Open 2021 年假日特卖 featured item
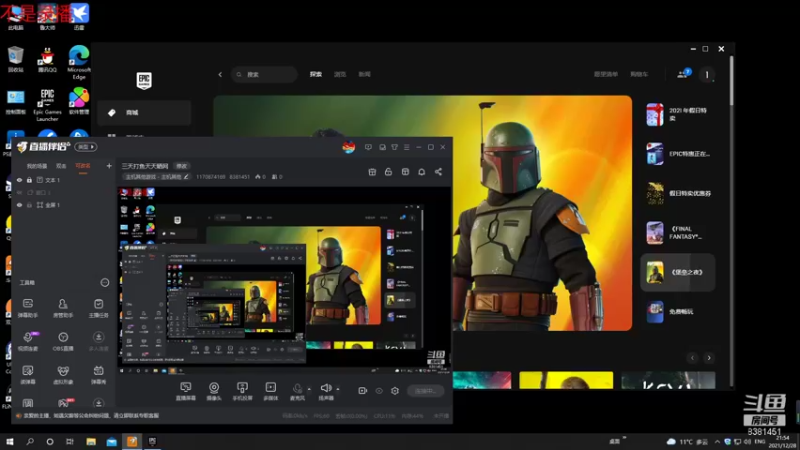This screenshot has height=450, width=800. pyautogui.click(x=678, y=114)
